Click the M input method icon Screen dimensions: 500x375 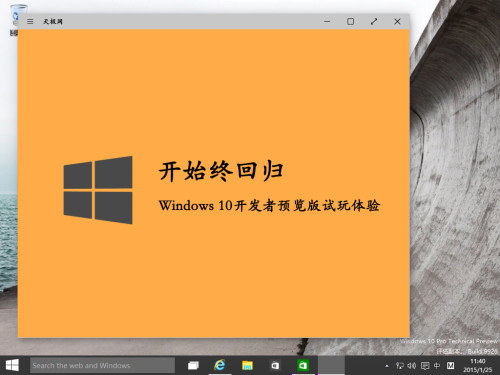tap(450, 366)
